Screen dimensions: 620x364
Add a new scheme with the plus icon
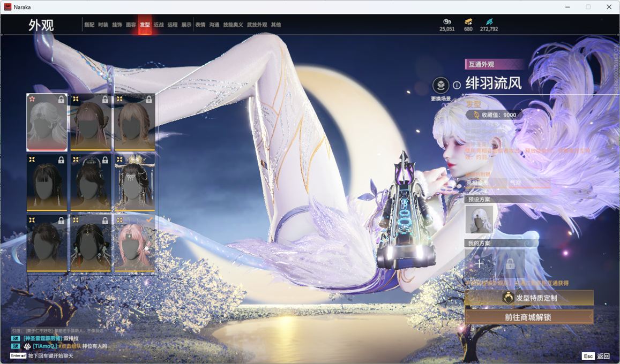pyautogui.click(x=479, y=263)
